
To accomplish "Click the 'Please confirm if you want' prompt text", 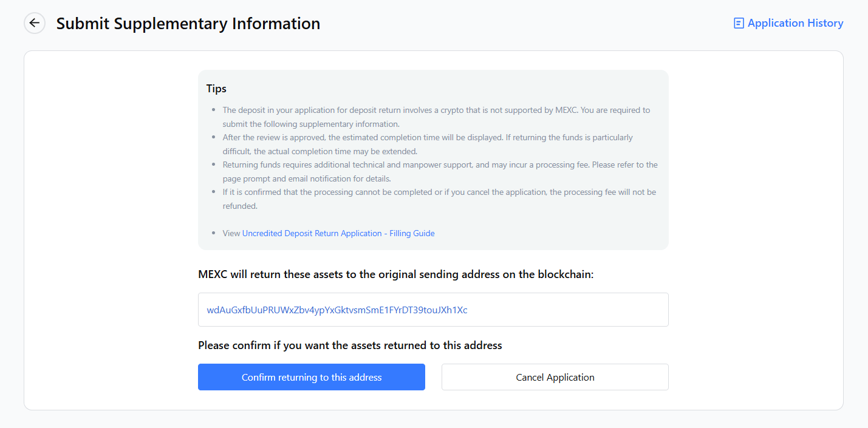I will (x=350, y=345).
